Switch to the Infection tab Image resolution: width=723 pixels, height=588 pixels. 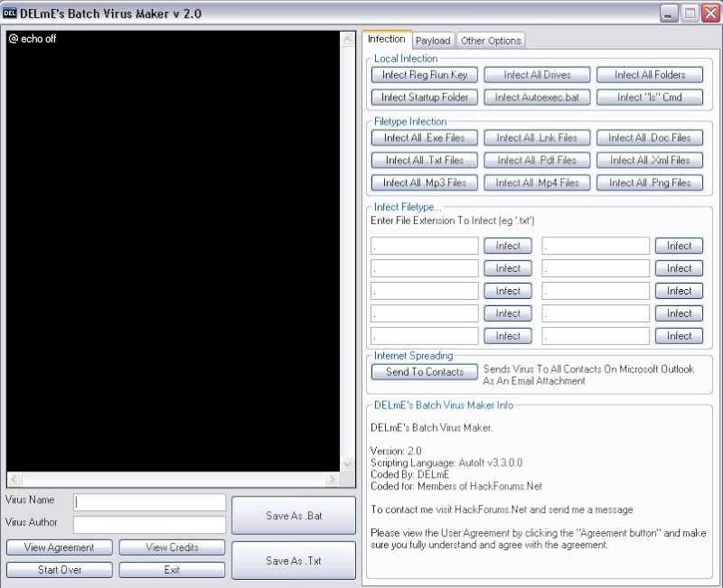click(387, 39)
